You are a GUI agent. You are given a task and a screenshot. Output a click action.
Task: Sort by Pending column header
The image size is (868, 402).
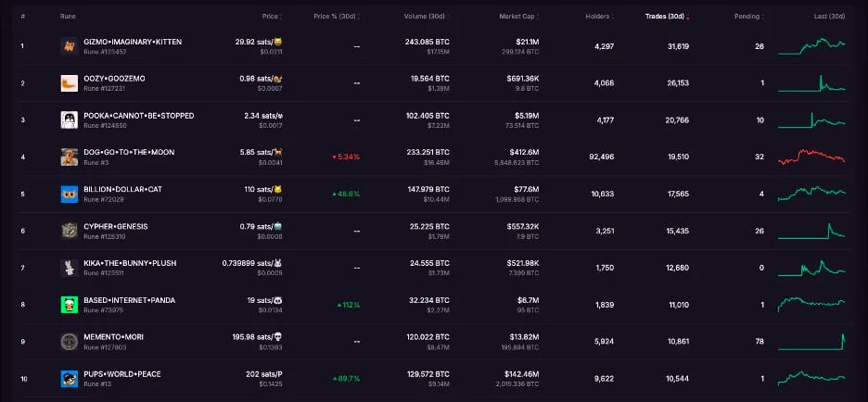[748, 17]
